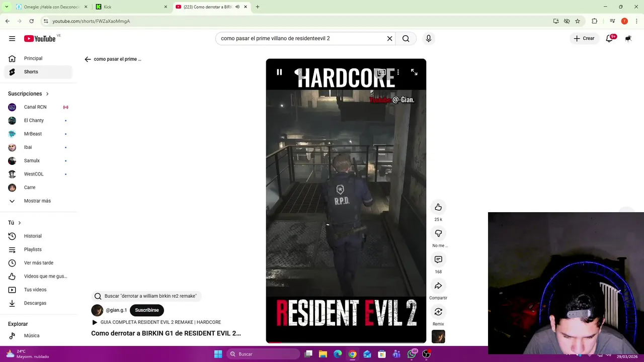This screenshot has width=644, height=362.
Task: Open the sound thumbnail below Remix
Action: [x=438, y=336]
